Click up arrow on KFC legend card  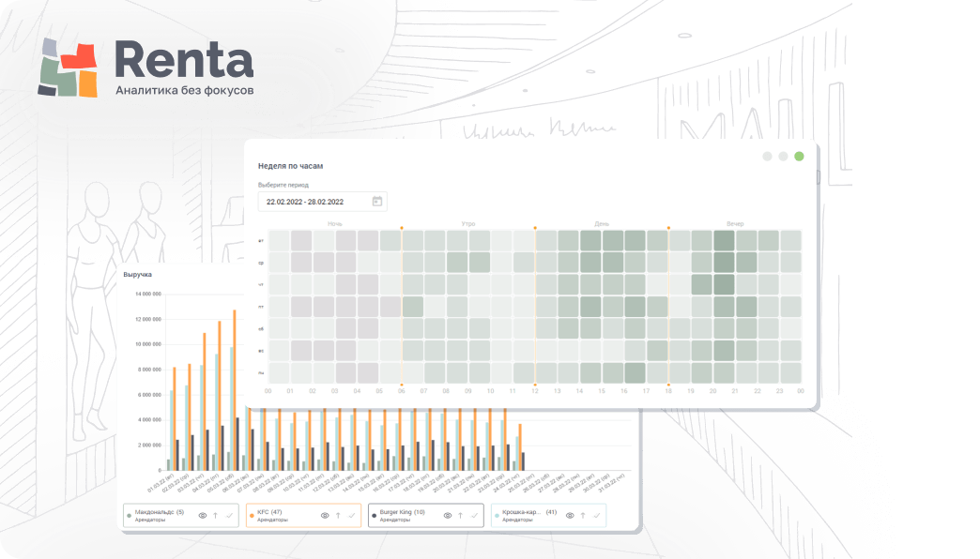(338, 516)
